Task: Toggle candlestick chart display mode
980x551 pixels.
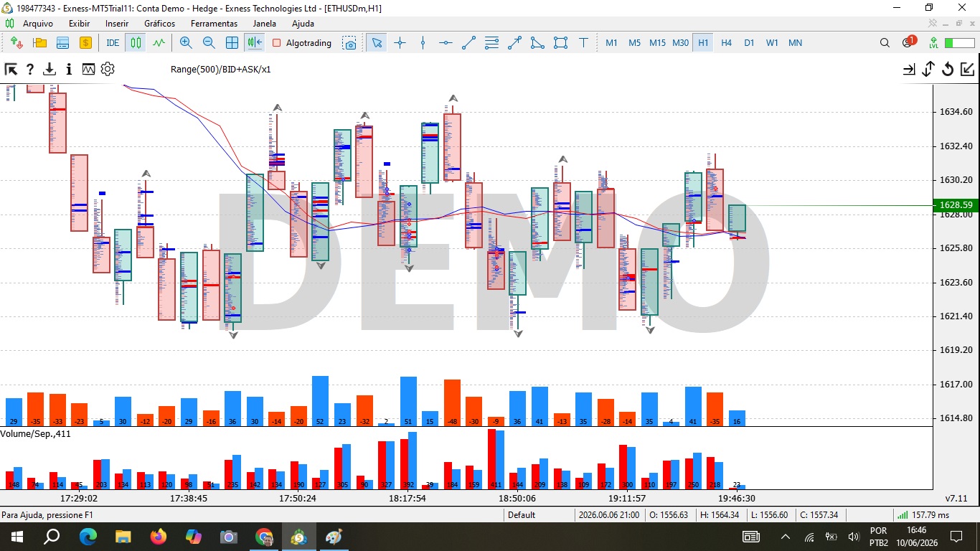Action: click(x=136, y=43)
